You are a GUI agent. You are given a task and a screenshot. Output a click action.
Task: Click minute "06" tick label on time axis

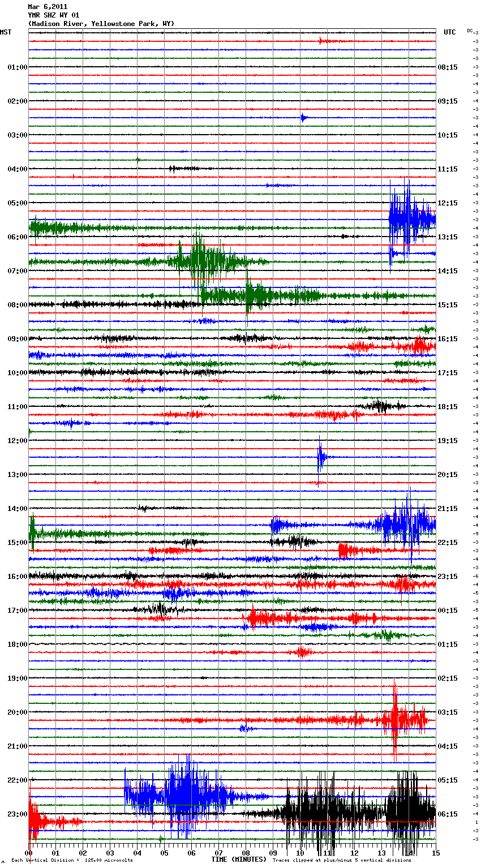[191, 853]
